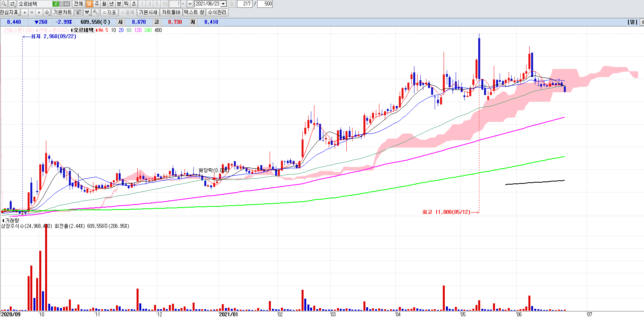Click the ₩ currency icon
644x317 pixels.
click(x=87, y=12)
